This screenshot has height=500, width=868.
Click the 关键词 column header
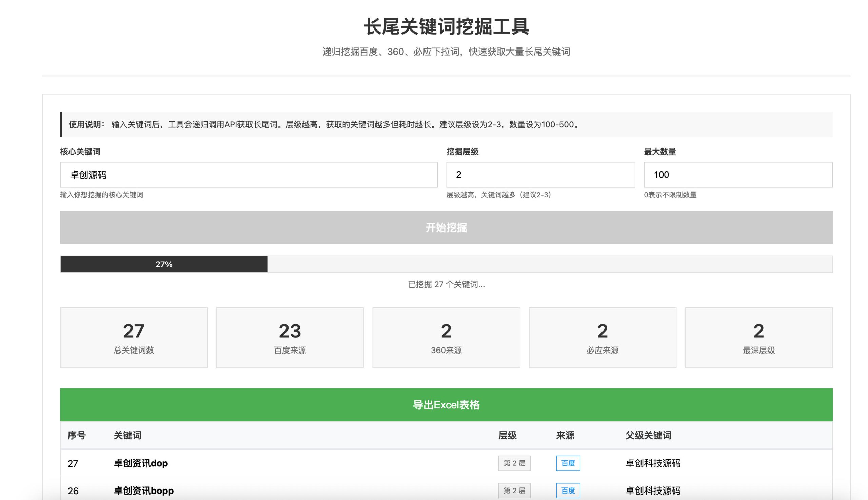point(127,436)
